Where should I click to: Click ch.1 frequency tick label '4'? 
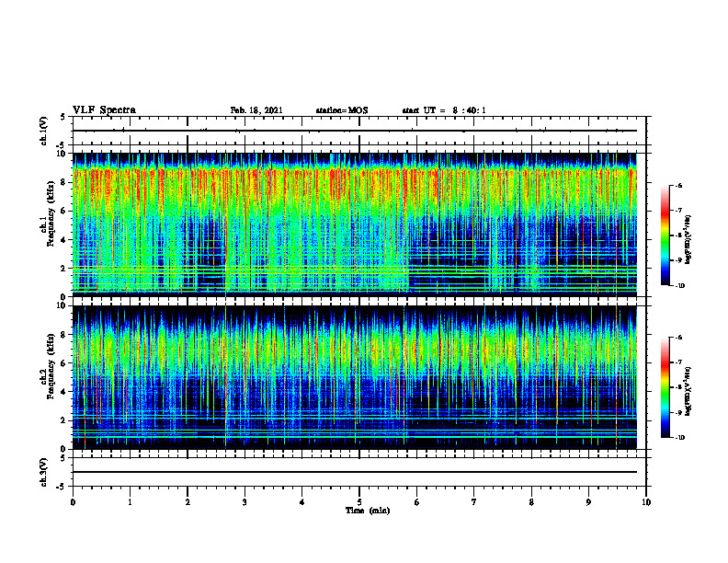[63, 240]
